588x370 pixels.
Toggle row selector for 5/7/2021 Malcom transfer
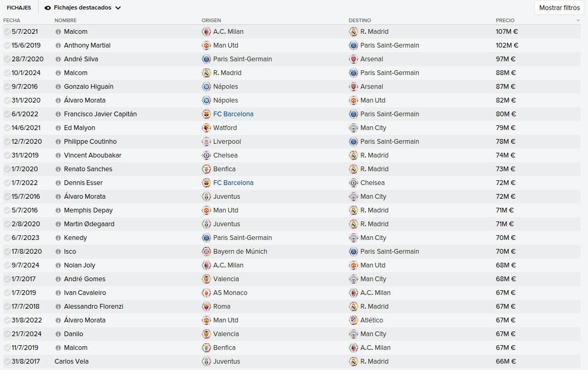click(7, 32)
